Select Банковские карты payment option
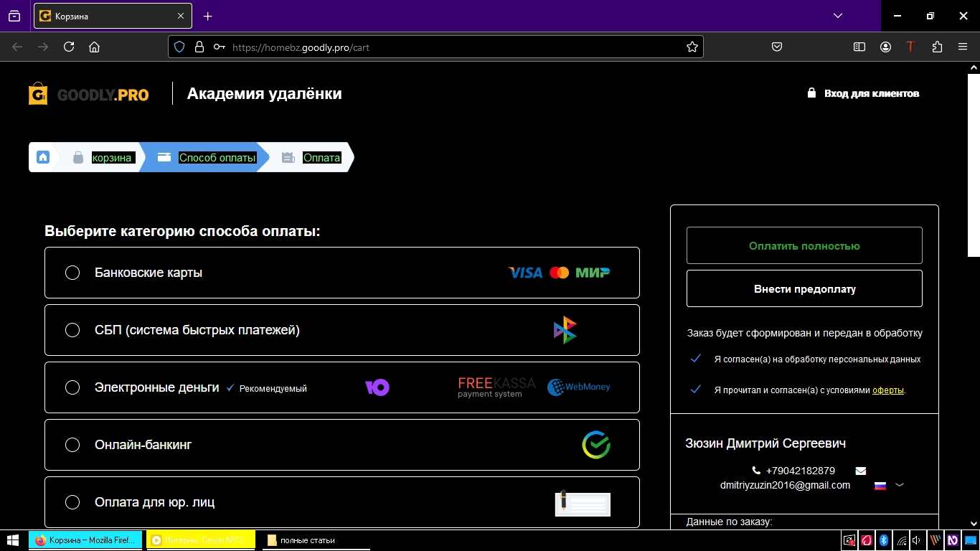The width and height of the screenshot is (980, 551). click(341, 273)
